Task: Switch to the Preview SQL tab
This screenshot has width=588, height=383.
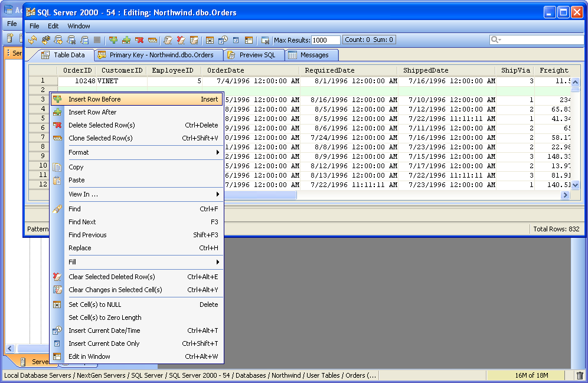Action: pyautogui.click(x=254, y=55)
